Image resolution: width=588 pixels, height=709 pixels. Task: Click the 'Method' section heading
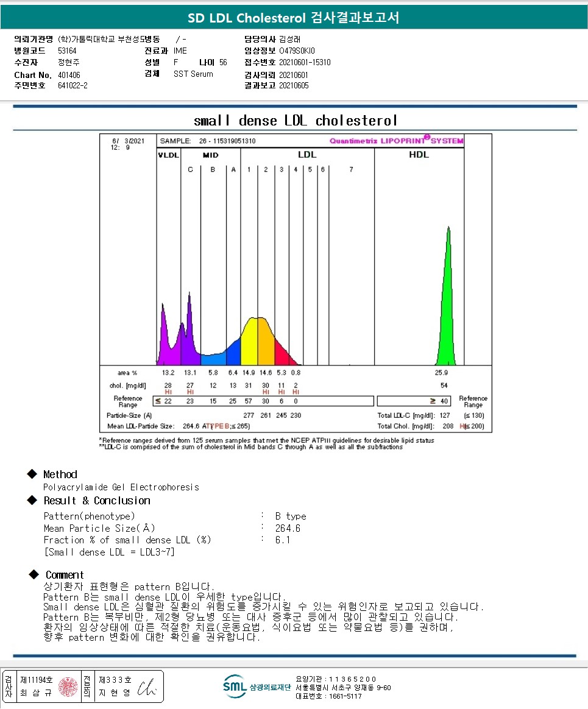[60, 474]
